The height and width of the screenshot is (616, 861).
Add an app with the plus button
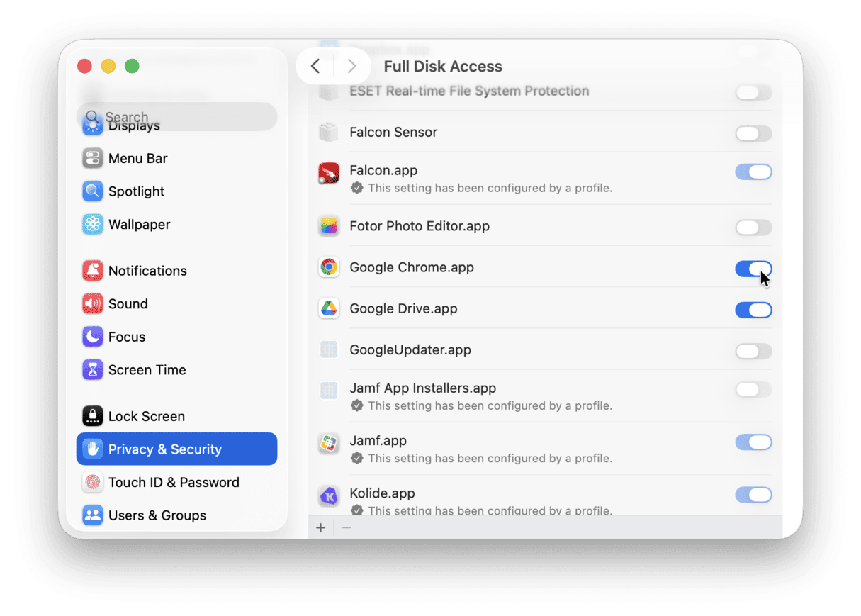pos(321,527)
